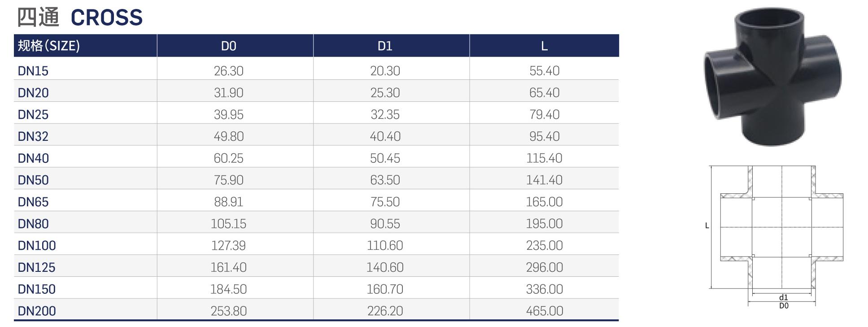The image size is (868, 327).
Task: Select the DN200 row label
Action: tap(37, 311)
